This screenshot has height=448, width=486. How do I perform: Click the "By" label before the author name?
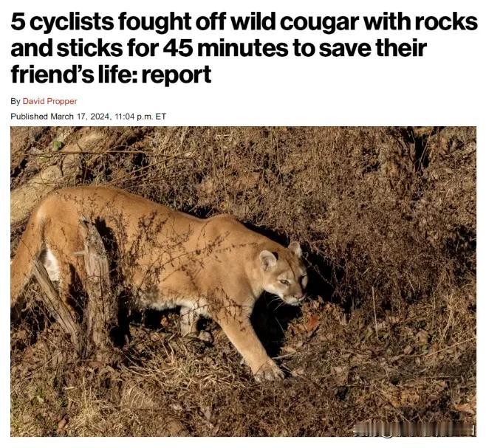pyautogui.click(x=16, y=101)
